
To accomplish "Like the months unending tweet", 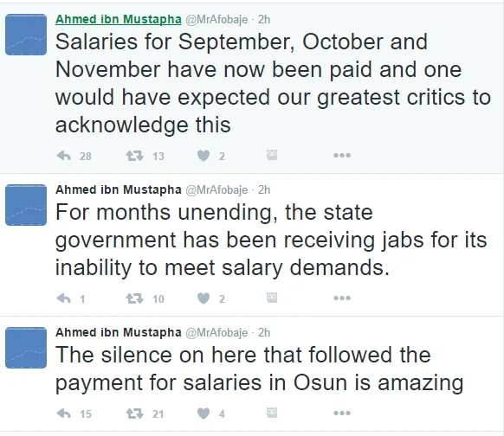I will [204, 299].
